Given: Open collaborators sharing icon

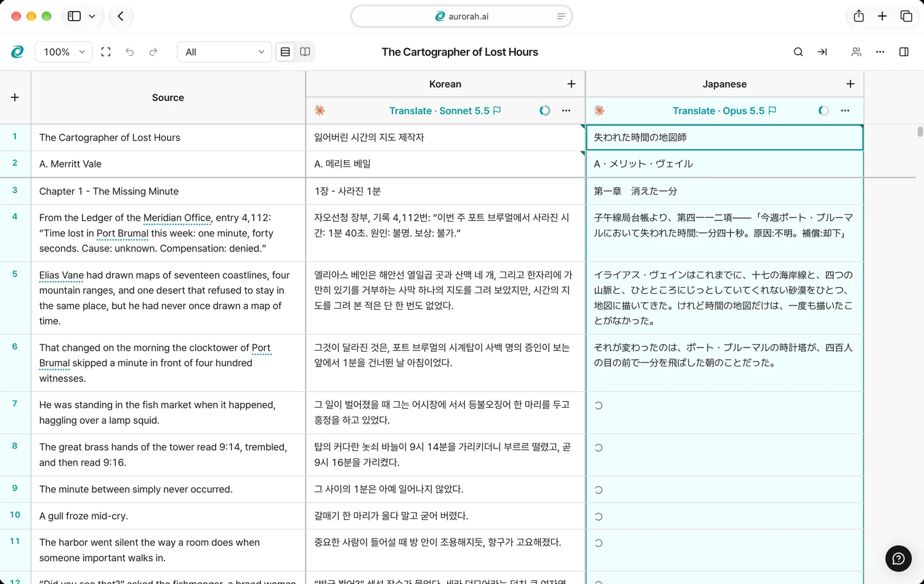Looking at the screenshot, I should pyautogui.click(x=856, y=52).
